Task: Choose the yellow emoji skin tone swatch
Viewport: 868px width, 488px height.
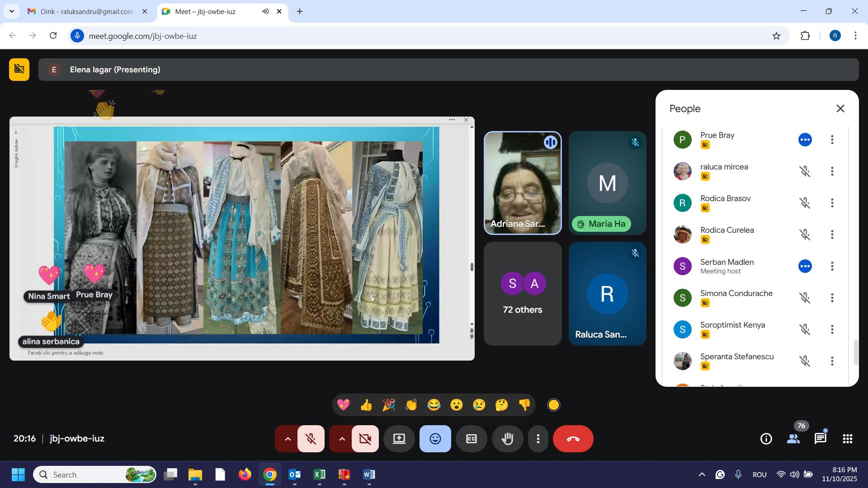Action: pyautogui.click(x=554, y=405)
